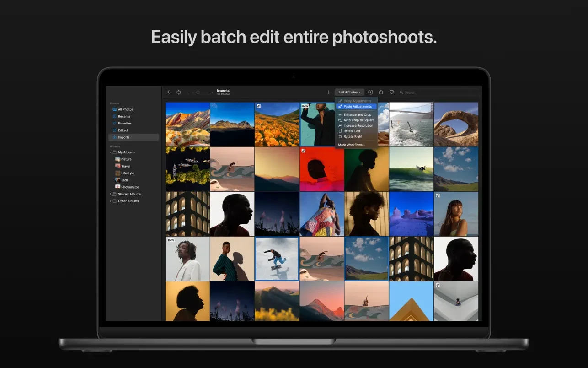
Task: Click the share icon in the toolbar
Action: point(381,92)
